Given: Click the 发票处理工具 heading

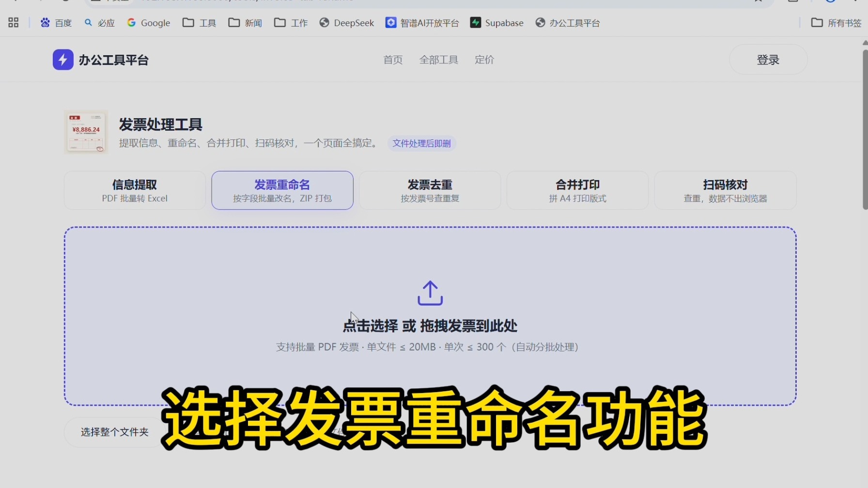Looking at the screenshot, I should tap(161, 124).
